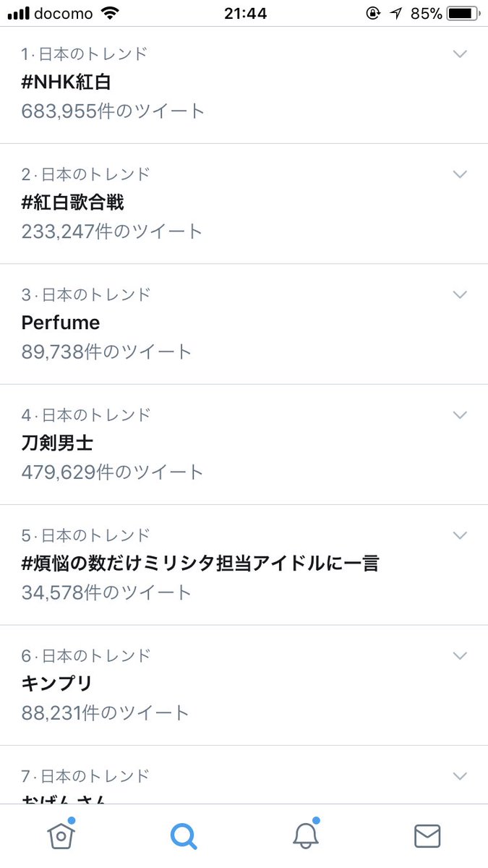Open the #煩悩の数だけミリシタ担当アイドルに一言 hashtag
This screenshot has width=488, height=868.
[x=200, y=563]
